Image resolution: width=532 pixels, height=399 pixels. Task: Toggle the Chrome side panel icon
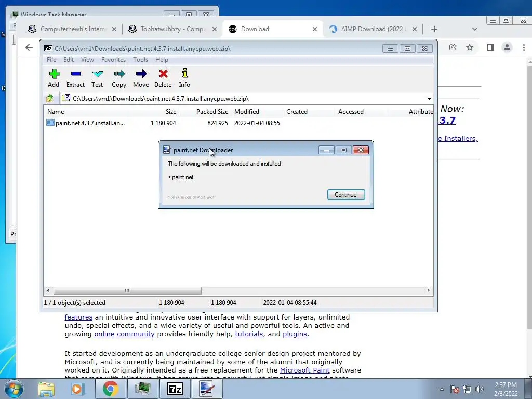(x=490, y=47)
